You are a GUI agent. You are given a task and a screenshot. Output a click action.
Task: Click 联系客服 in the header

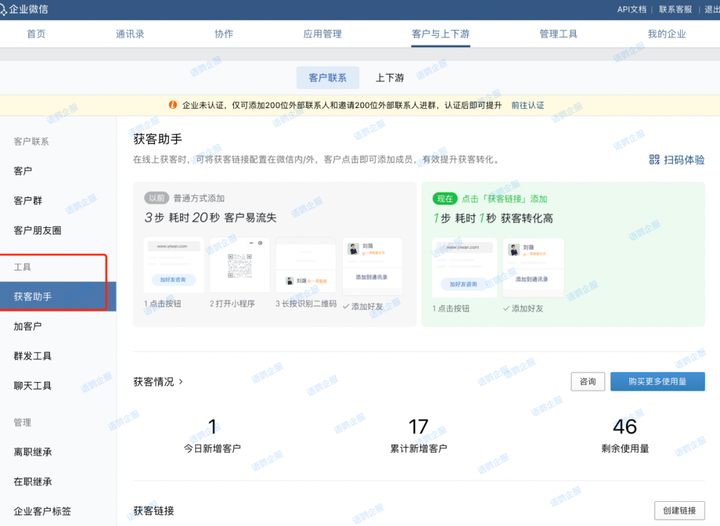tap(676, 9)
